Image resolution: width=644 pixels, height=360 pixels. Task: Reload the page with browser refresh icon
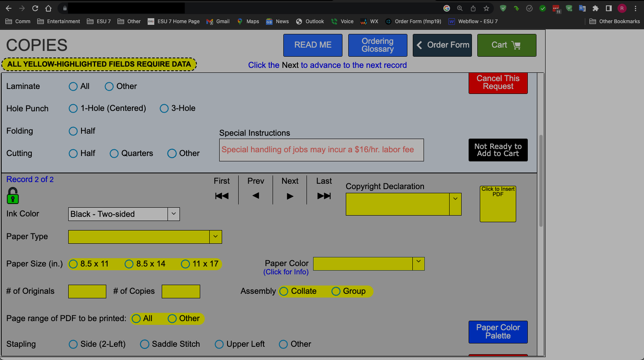tap(35, 8)
